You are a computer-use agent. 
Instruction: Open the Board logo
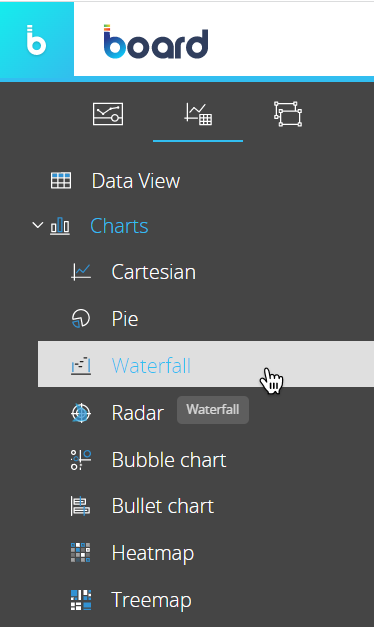click(156, 42)
